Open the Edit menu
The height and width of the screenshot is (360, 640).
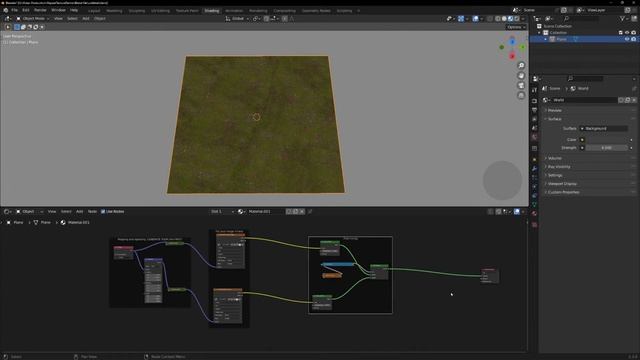click(x=26, y=10)
